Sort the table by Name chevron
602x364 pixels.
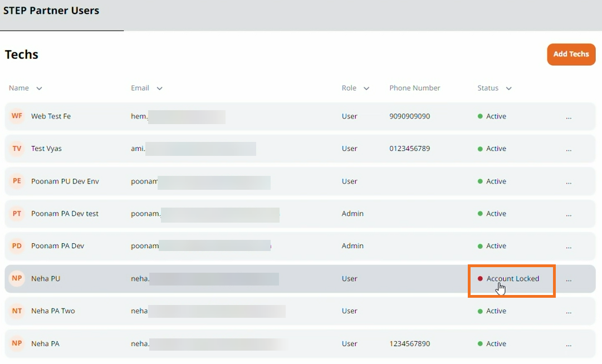[39, 88]
